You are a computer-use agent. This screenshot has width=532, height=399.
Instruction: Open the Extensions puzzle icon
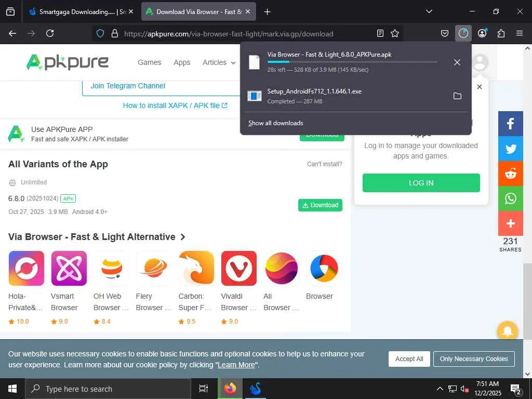click(501, 33)
